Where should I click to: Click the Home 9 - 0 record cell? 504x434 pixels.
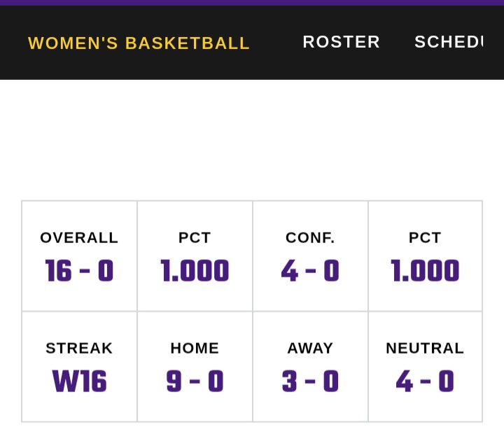tap(195, 367)
